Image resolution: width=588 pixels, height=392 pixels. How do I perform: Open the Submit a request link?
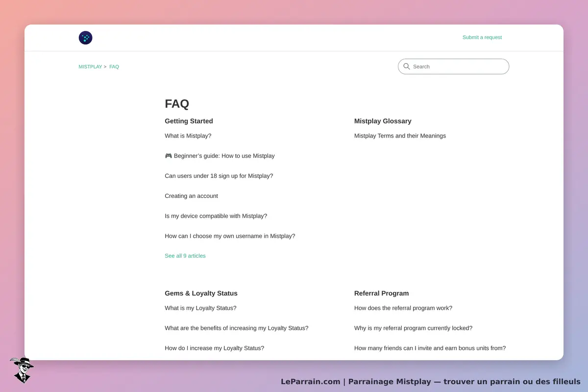click(x=482, y=37)
